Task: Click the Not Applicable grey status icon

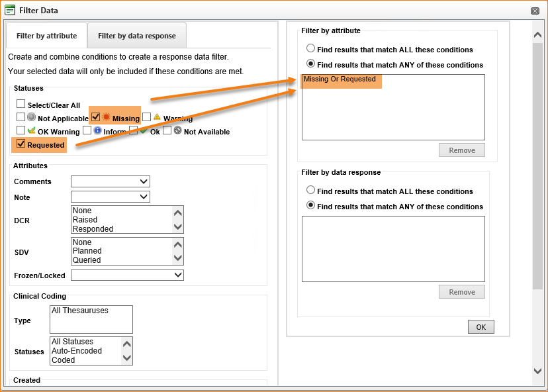Action: click(x=32, y=117)
